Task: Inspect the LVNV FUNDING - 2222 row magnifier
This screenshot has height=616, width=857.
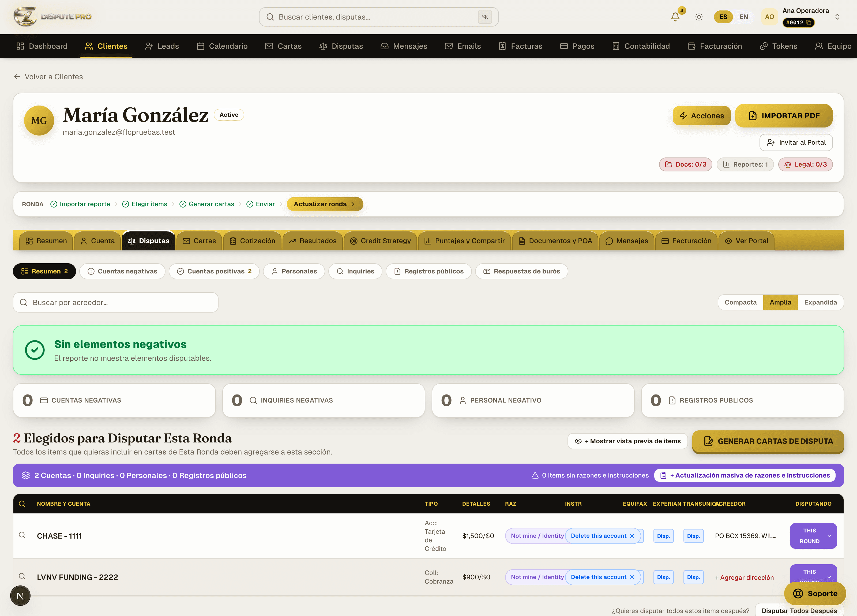Action: (x=22, y=576)
